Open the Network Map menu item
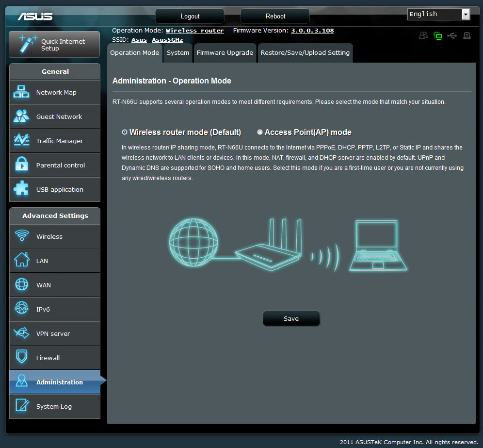The image size is (483, 448). 55,92
